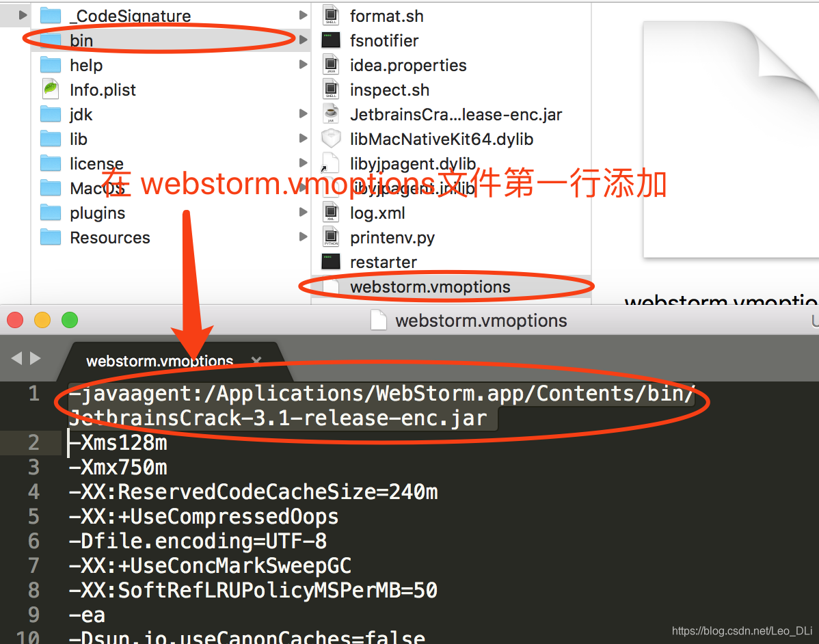
Task: Minimize the editor window with yellow button
Action: [42, 320]
